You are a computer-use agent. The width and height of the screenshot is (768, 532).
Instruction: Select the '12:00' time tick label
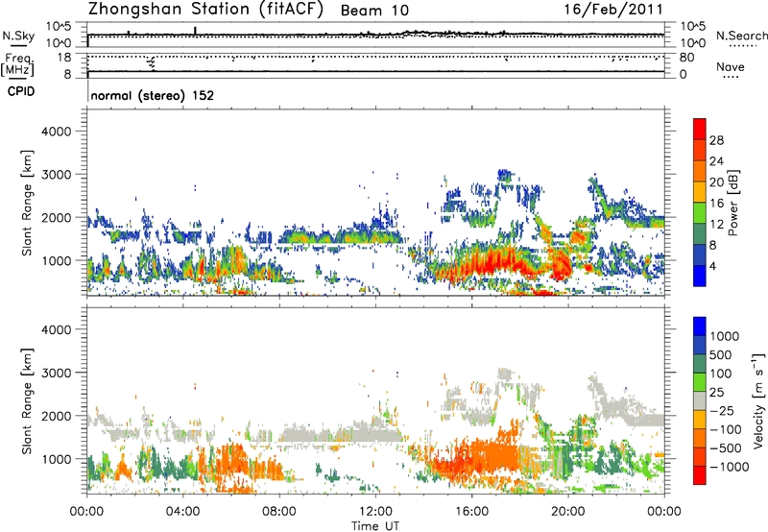click(375, 512)
